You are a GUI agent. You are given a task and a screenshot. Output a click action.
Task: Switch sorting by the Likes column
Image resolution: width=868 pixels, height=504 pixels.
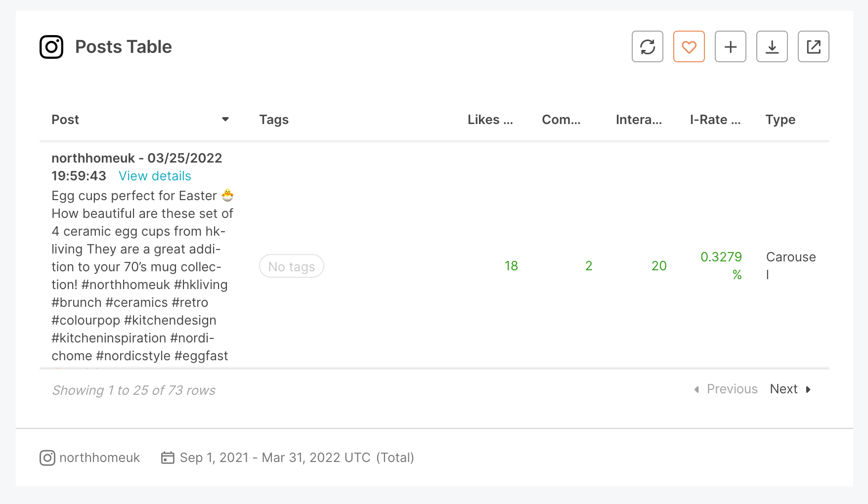point(490,119)
